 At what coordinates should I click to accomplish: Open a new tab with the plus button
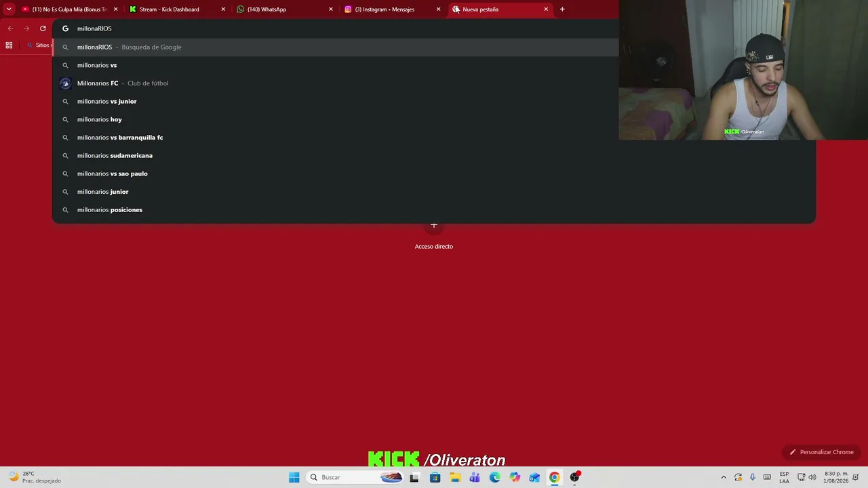tap(562, 9)
